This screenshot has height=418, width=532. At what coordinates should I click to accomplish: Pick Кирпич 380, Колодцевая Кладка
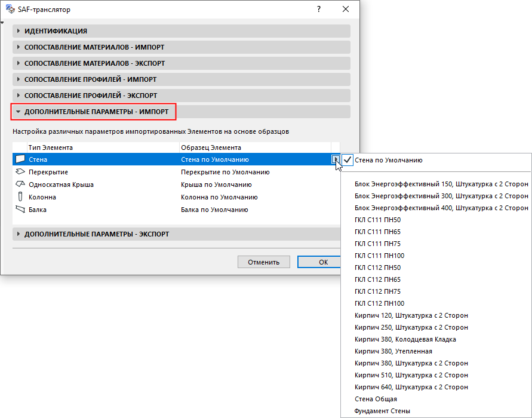coord(436,339)
